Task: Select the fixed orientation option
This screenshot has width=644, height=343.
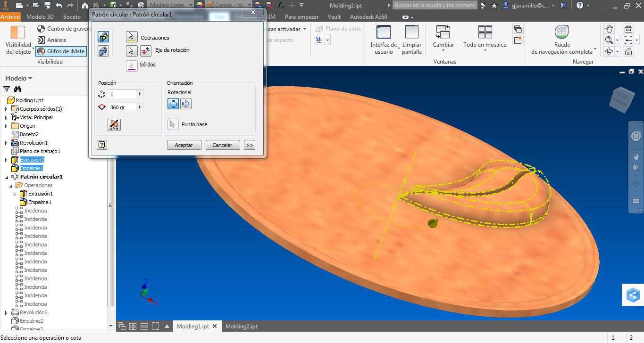Action: coord(186,104)
